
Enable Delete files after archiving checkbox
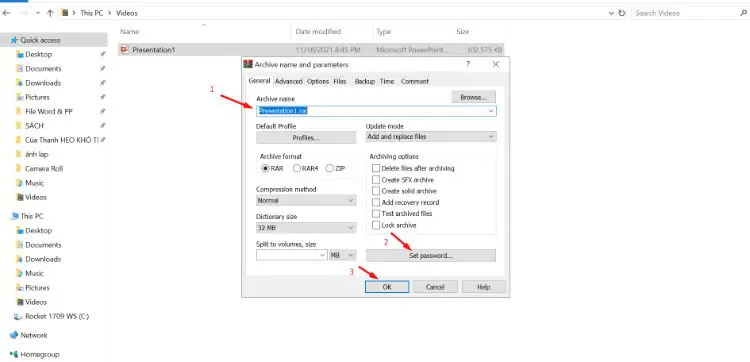pos(376,168)
